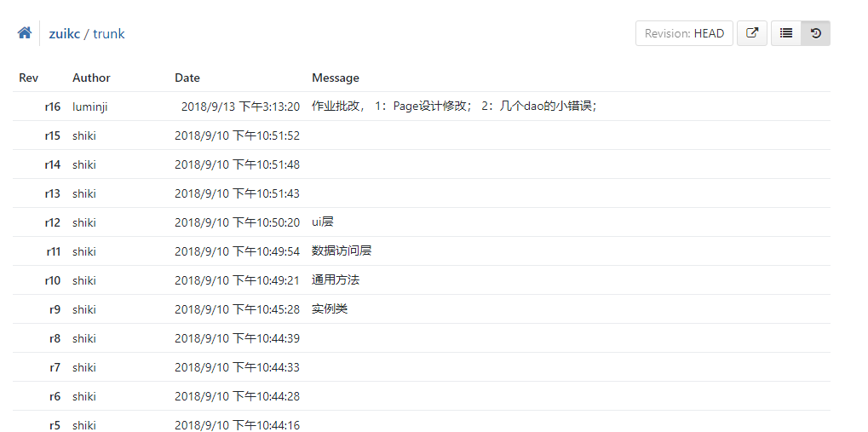Viewport: 868px width, 432px height.
Task: Click the Date column header
Action: click(x=187, y=78)
